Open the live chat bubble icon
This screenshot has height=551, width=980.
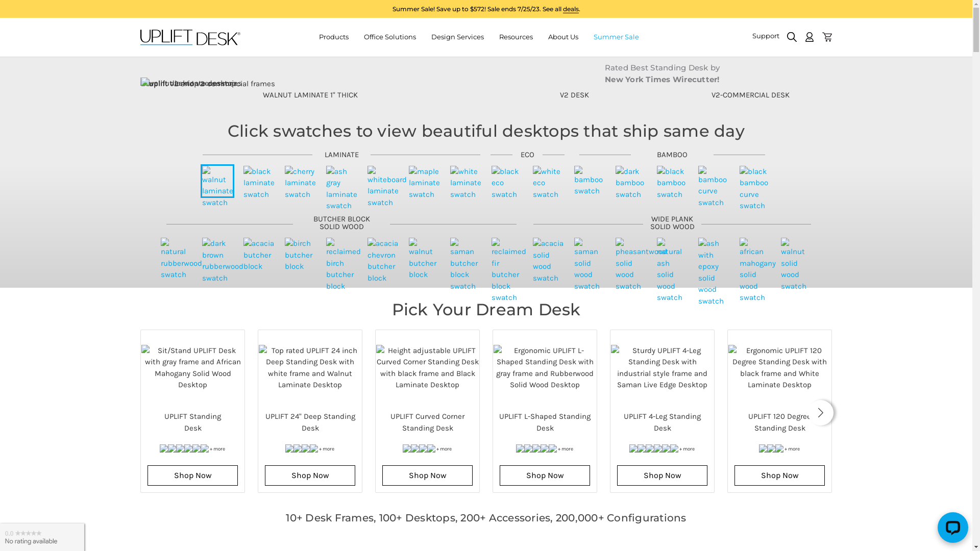[952, 528]
